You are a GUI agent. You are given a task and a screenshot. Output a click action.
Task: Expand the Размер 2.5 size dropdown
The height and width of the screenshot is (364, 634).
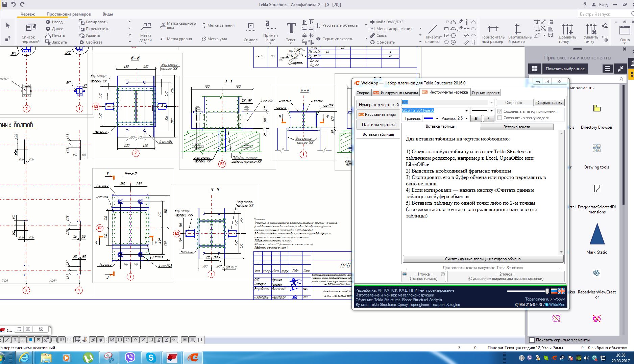tap(466, 119)
